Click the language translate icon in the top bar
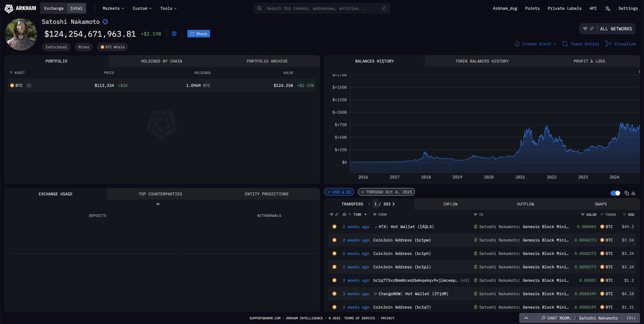This screenshot has height=324, width=644. tap(608, 9)
